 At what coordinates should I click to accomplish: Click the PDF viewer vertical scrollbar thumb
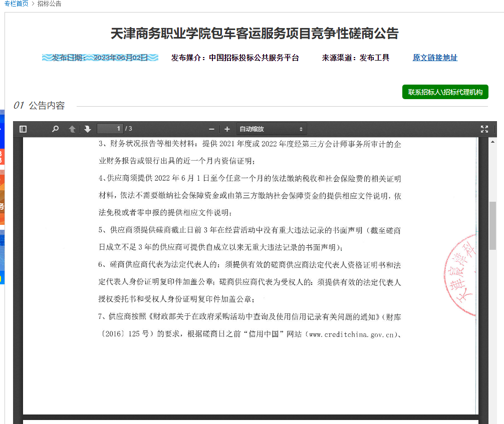(492, 225)
